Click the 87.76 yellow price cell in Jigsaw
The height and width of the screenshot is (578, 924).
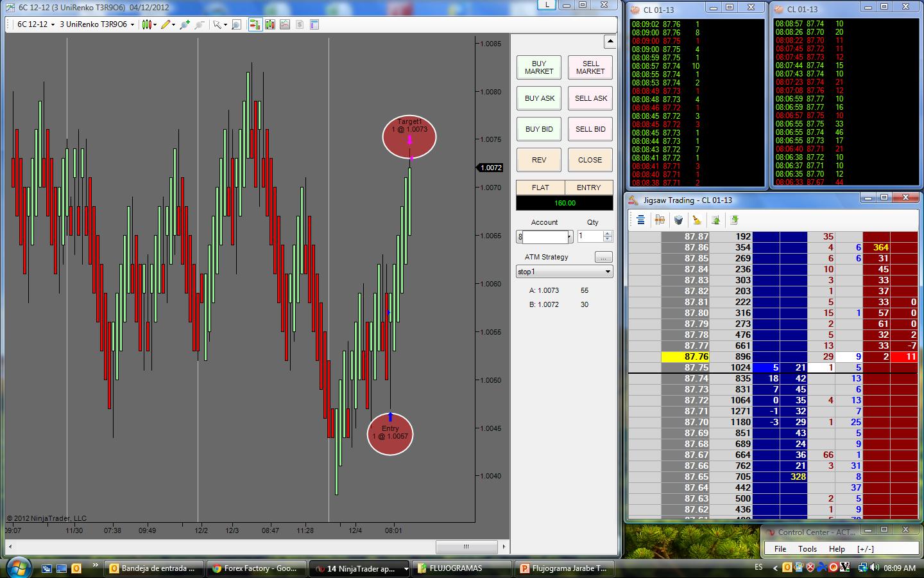pyautogui.click(x=685, y=356)
